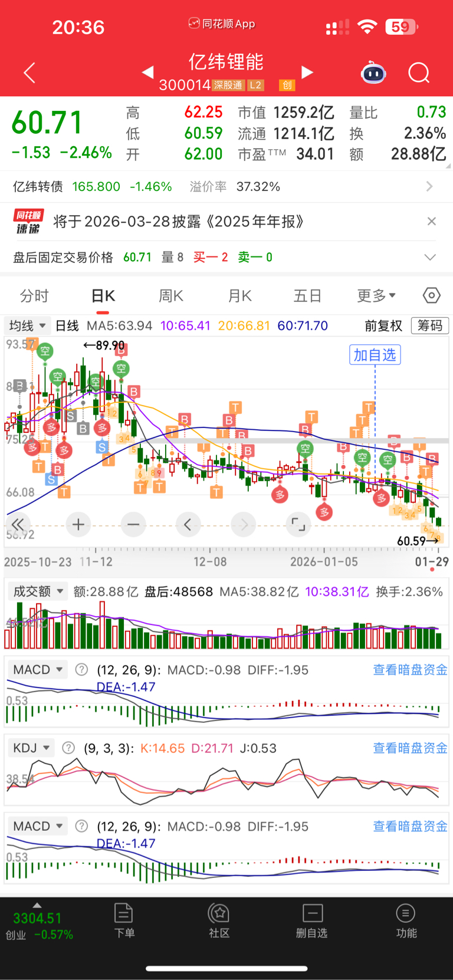Open the 社区 community icon

219,920
